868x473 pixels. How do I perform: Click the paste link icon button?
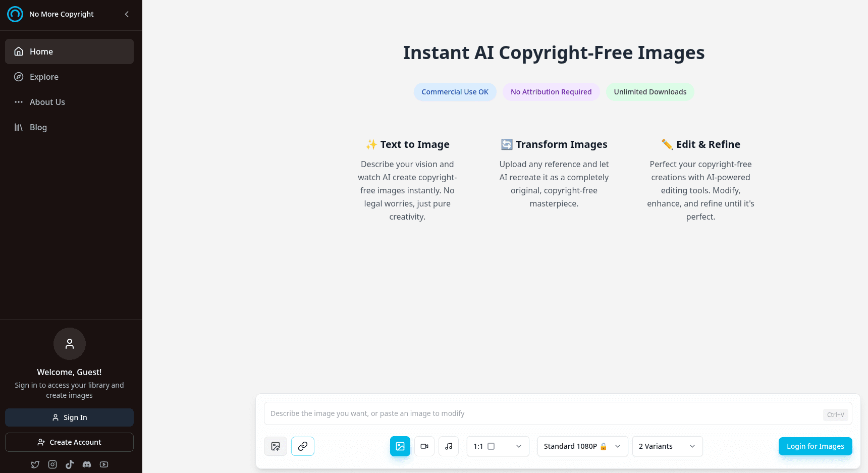tap(303, 446)
